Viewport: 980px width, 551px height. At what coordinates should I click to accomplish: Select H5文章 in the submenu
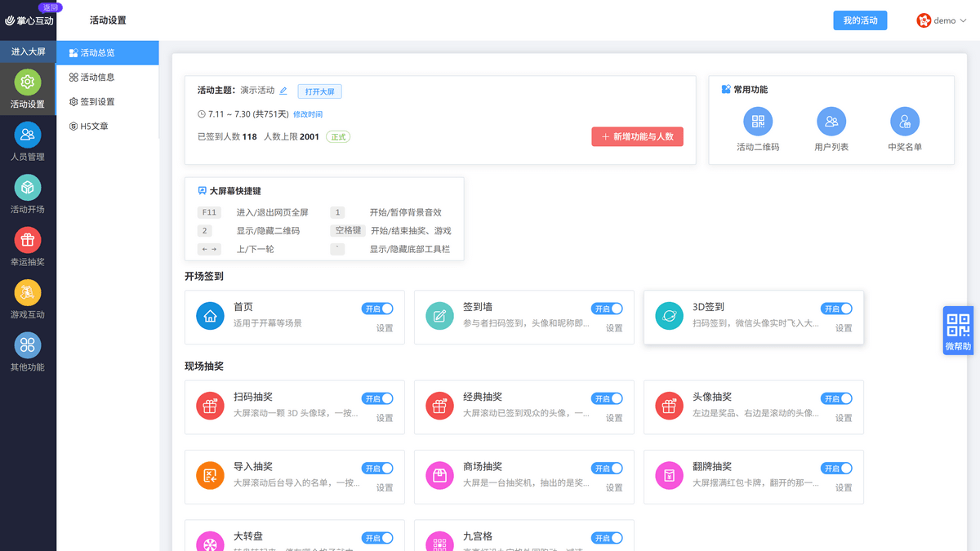(x=108, y=127)
